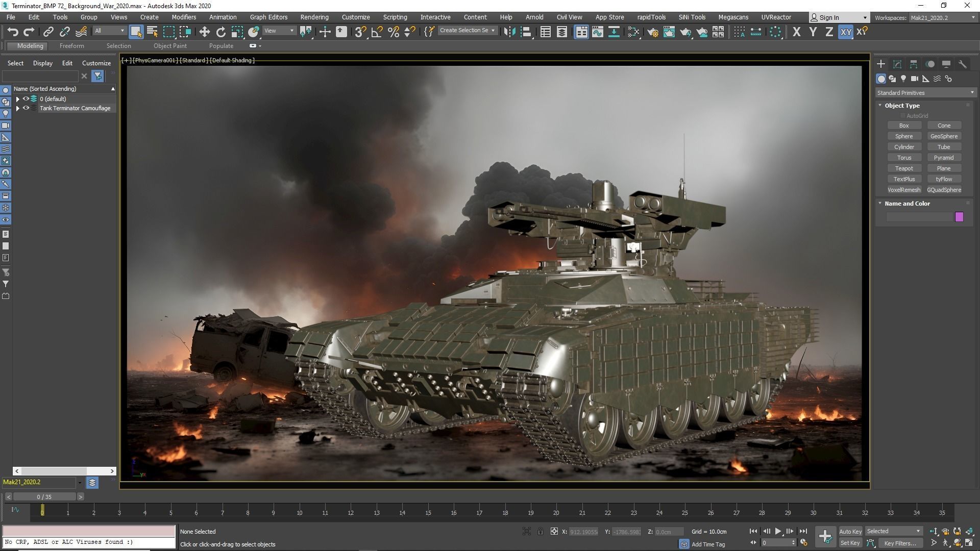This screenshot has width=980, height=551.
Task: Choose the Select and Uniform Scale tool
Action: click(237, 32)
